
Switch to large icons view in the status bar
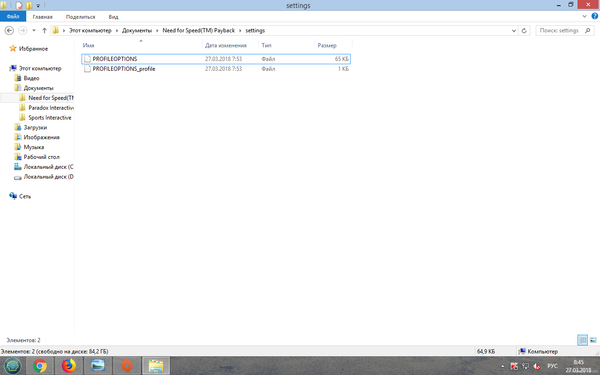593,340
